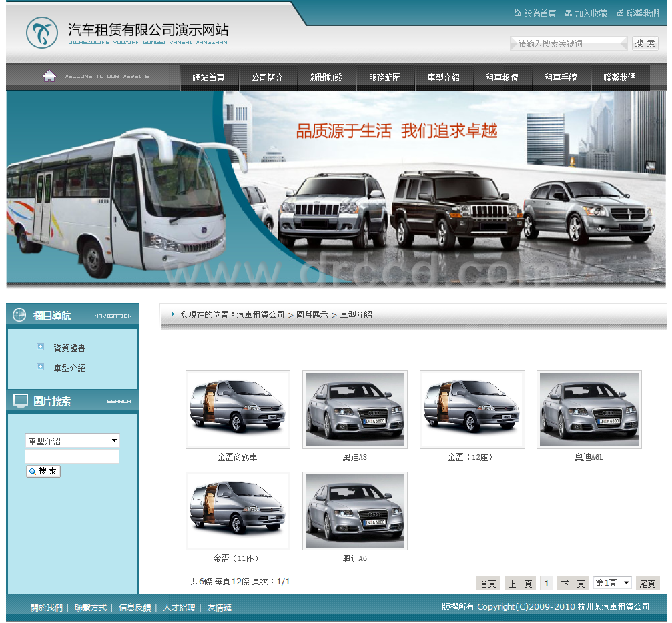Click the 金盃商務車 caption link
This screenshot has width=672, height=623.
point(238,457)
